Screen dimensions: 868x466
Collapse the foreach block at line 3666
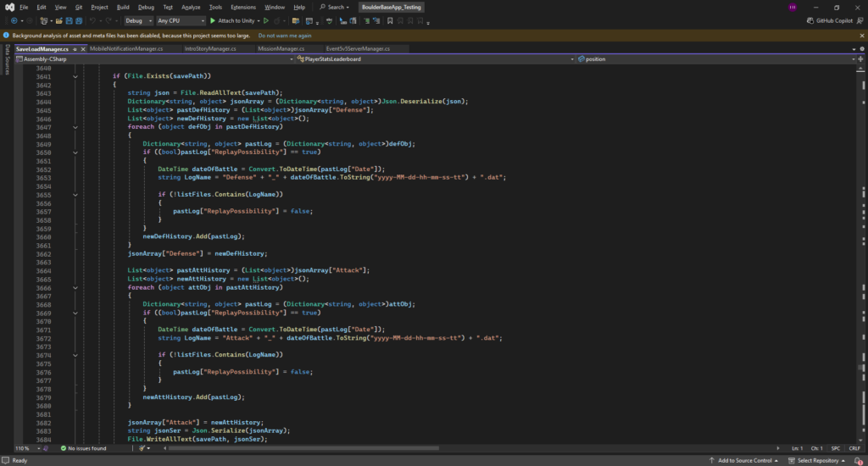pos(75,288)
